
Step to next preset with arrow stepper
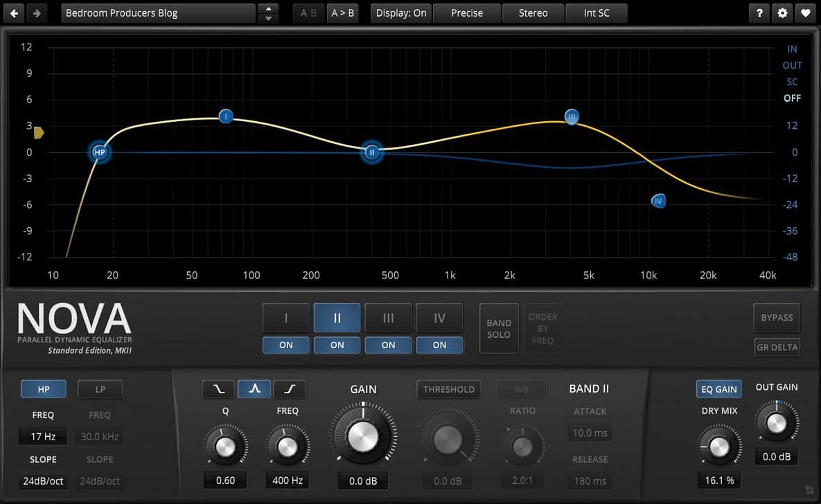pyautogui.click(x=268, y=18)
